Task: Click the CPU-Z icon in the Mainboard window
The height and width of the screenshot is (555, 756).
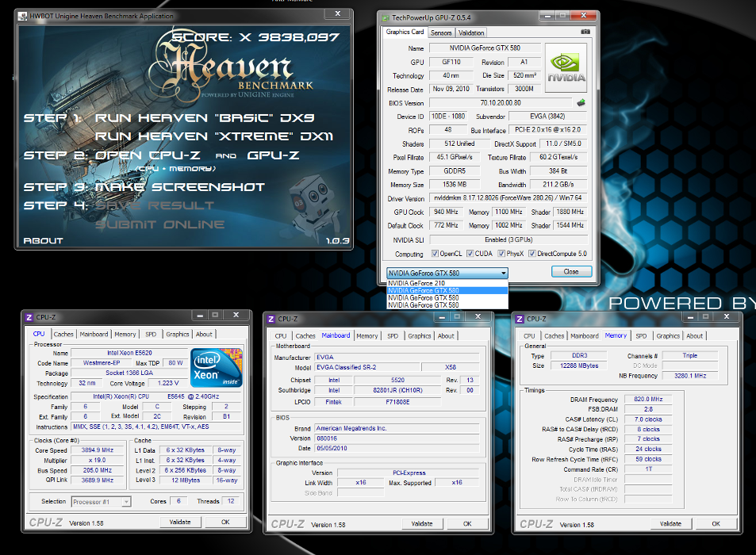Action: (x=271, y=319)
